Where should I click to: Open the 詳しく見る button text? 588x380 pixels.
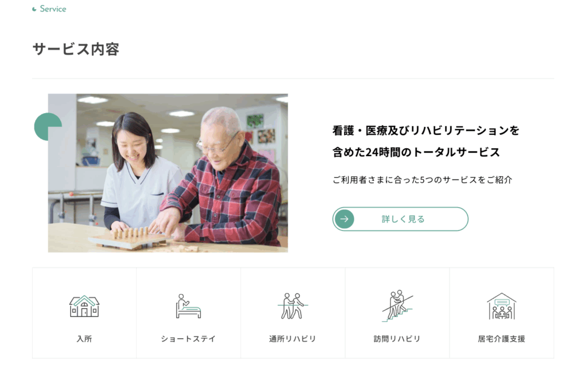click(x=403, y=219)
